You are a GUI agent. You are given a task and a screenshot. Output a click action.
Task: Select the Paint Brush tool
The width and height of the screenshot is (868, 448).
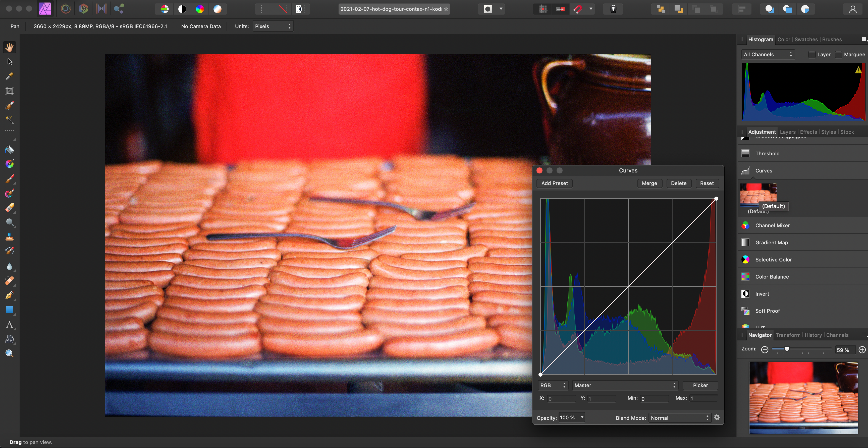[10, 178]
